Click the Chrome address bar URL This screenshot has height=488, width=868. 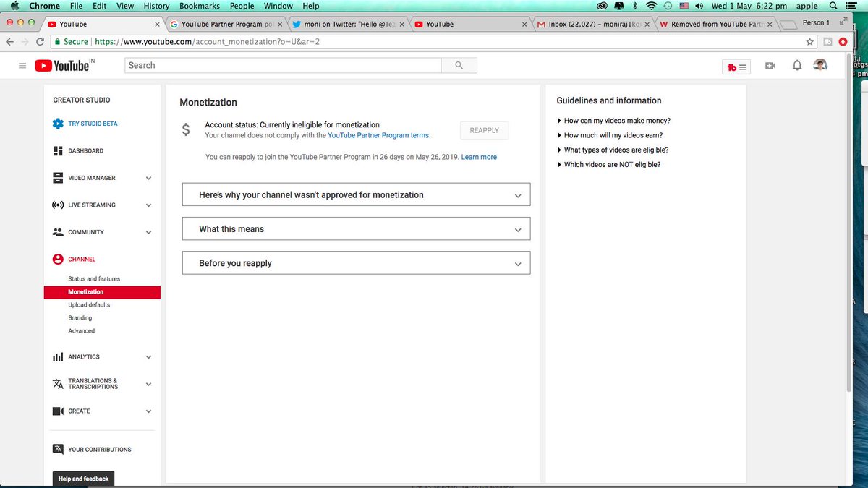[x=207, y=42]
